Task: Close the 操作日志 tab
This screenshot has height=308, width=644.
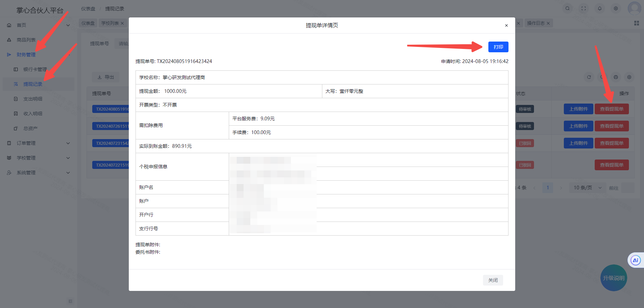Action: pyautogui.click(x=548, y=23)
